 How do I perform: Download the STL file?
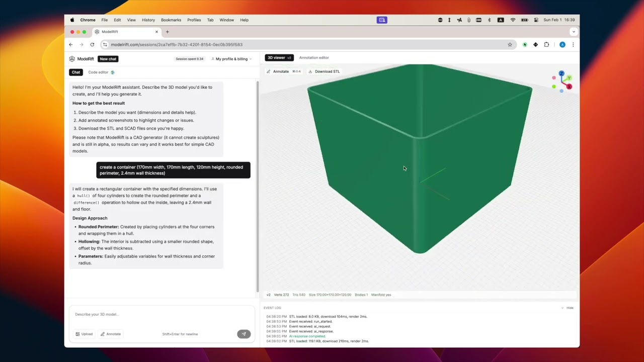pyautogui.click(x=325, y=71)
